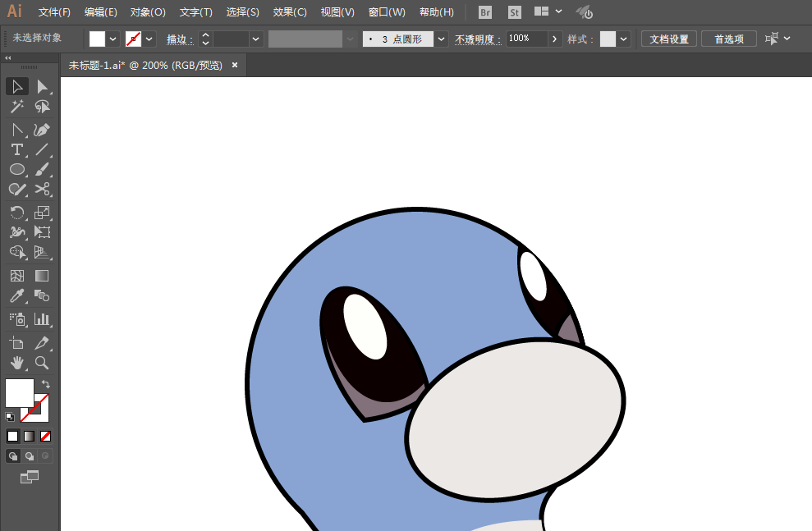Screen dimensions: 812x531
Task: Open Adobe Stock via St button
Action: [x=514, y=12]
